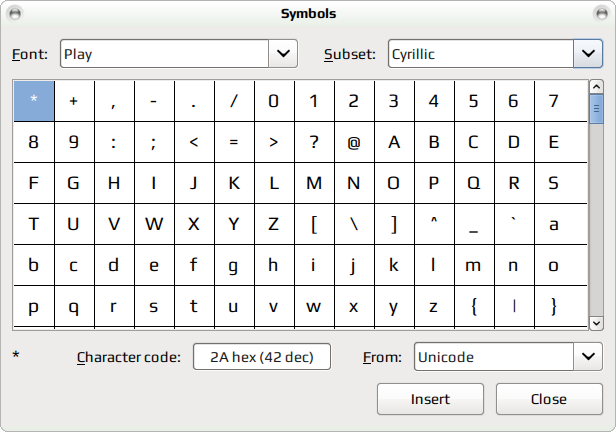Click the scrollbar up arrow
616x432 pixels.
coord(596,86)
